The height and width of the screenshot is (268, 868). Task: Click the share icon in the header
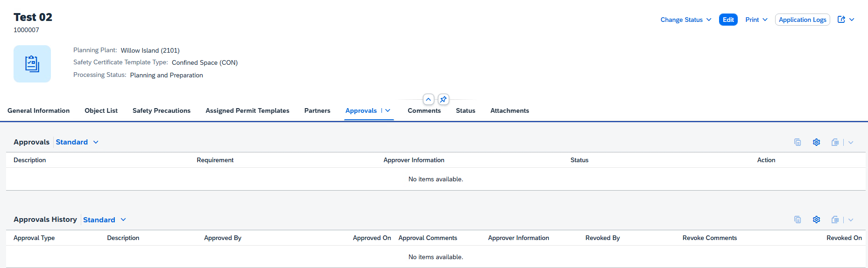click(841, 20)
